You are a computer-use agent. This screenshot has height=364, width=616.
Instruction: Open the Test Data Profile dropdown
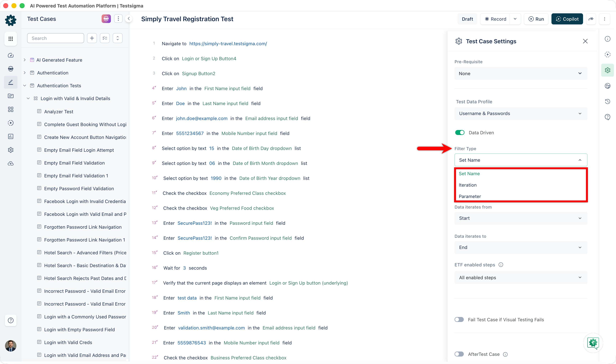(x=521, y=113)
